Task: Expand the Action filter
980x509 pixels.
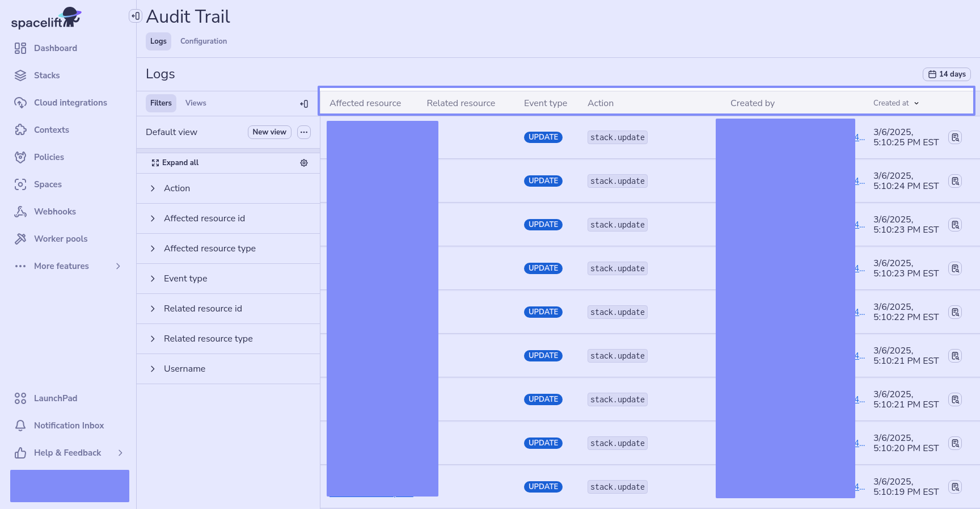Action: coord(153,188)
